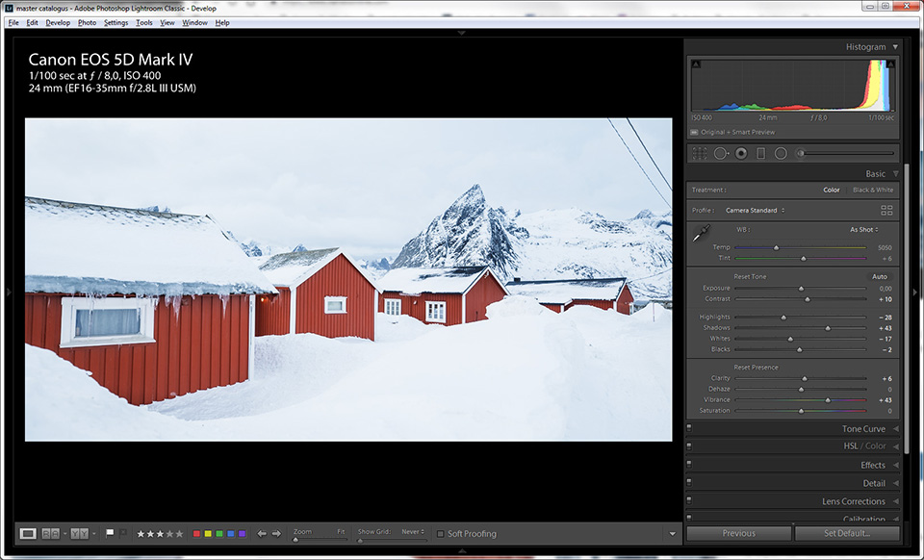Toggle the Tone Curve panel switch
The height and width of the screenshot is (560, 924).
(689, 428)
